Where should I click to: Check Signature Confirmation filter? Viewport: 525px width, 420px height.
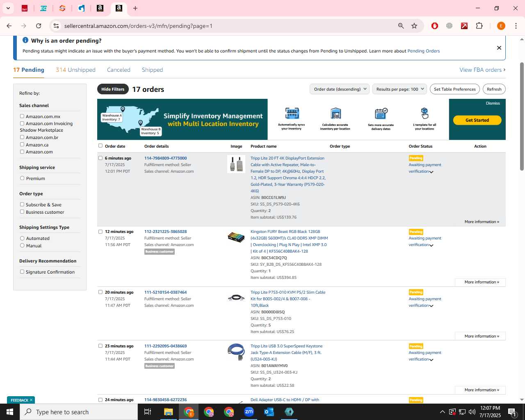click(x=22, y=272)
